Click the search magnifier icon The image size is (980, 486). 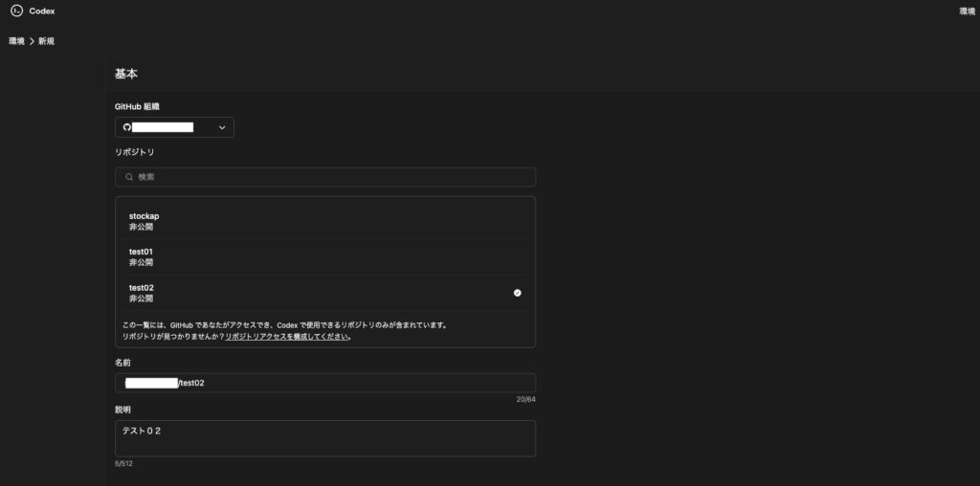tap(129, 177)
